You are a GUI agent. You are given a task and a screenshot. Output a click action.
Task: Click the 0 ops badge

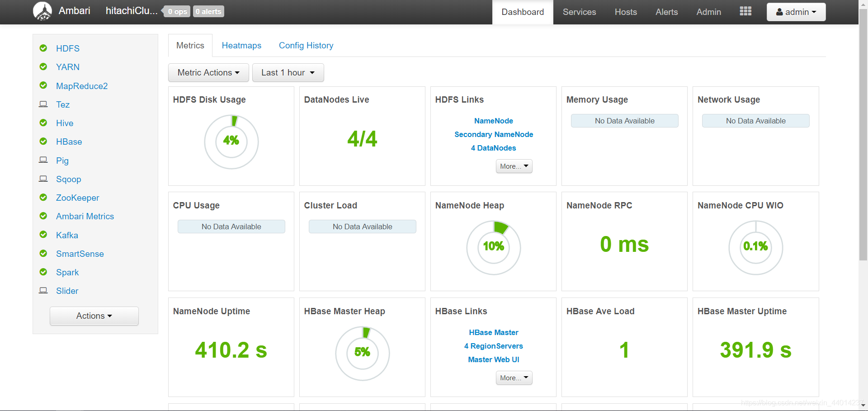(176, 11)
